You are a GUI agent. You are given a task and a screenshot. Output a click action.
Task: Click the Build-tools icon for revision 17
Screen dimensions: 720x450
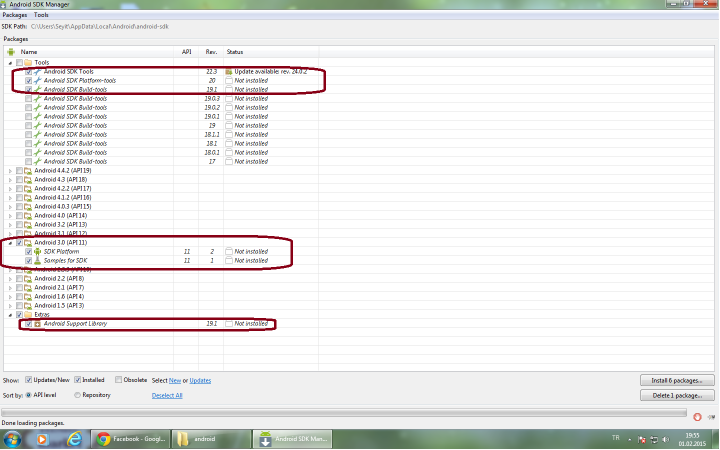coord(38,162)
